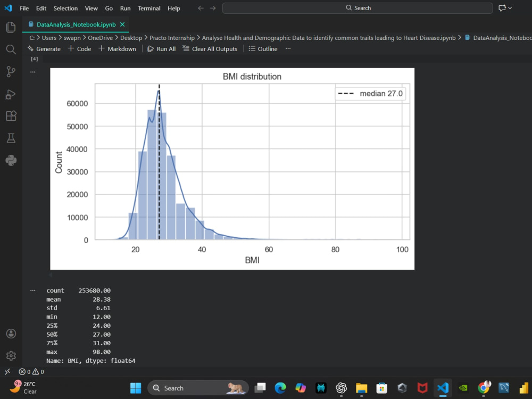This screenshot has width=532, height=399.
Task: Open the Selection menu
Action: pyautogui.click(x=65, y=8)
